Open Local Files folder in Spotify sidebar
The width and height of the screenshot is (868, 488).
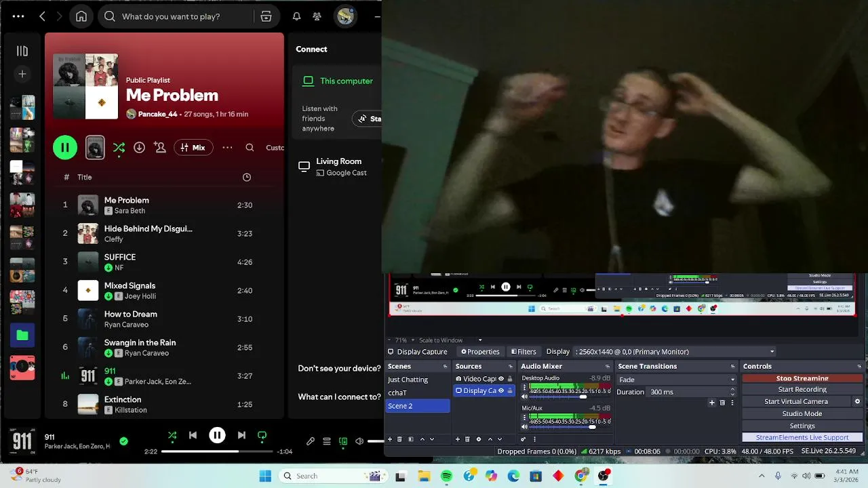point(22,335)
